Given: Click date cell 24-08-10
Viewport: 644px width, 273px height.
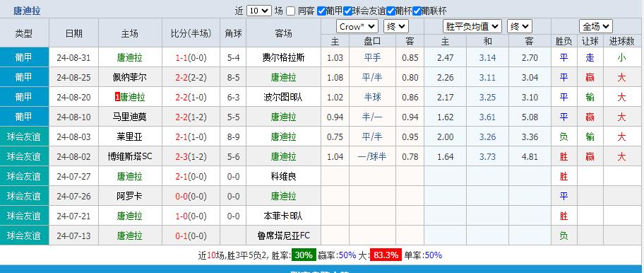Looking at the screenshot, I should point(73,117).
